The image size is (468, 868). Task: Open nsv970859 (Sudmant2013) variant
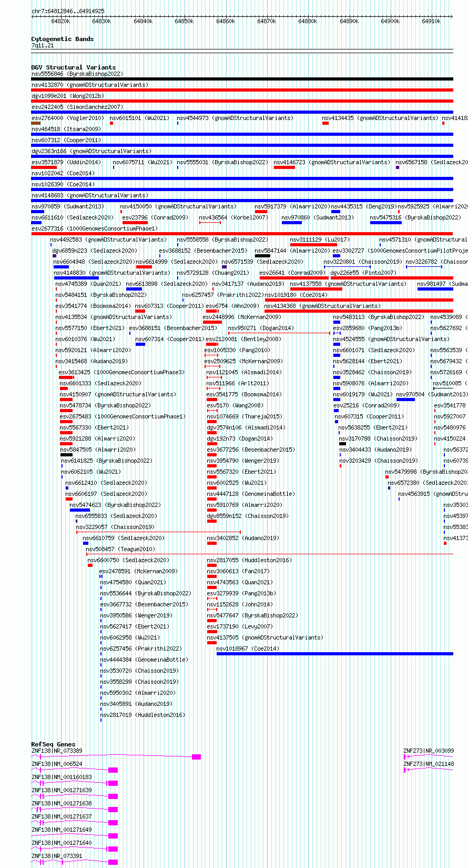(x=68, y=206)
